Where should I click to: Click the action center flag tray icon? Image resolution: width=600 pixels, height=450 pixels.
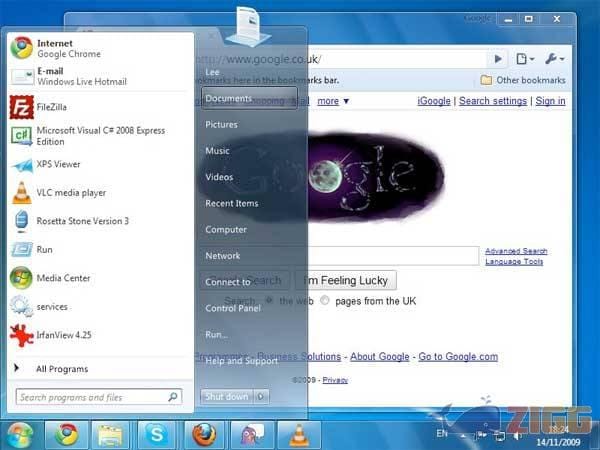tap(482, 435)
